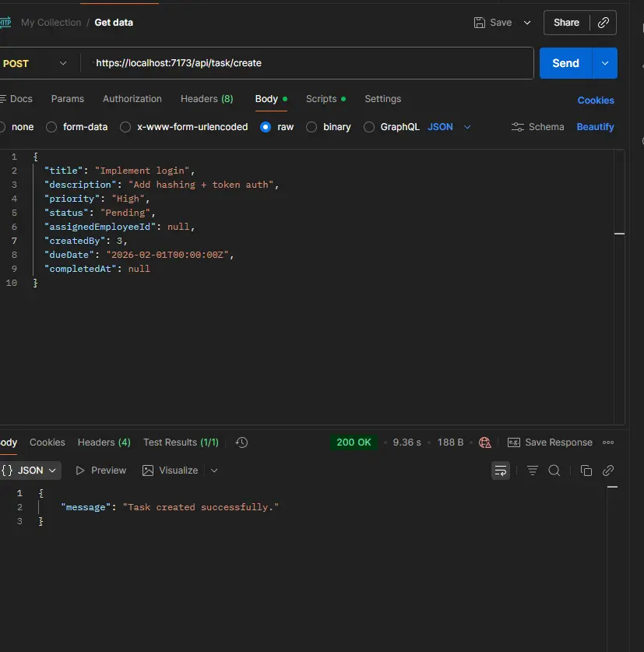644x652 pixels.
Task: Open the Schema sliders icon
Action: click(517, 127)
